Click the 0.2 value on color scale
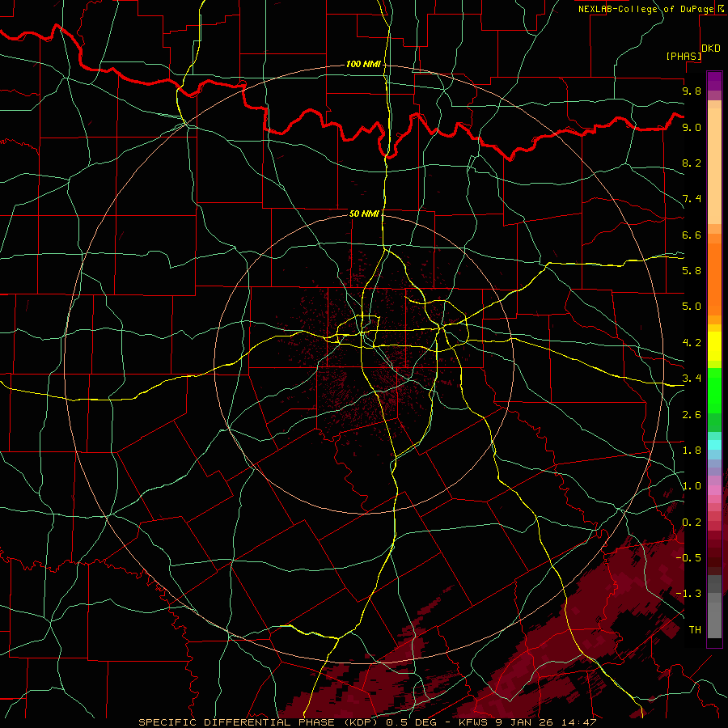Viewport: 728px width, 728px height. (692, 523)
